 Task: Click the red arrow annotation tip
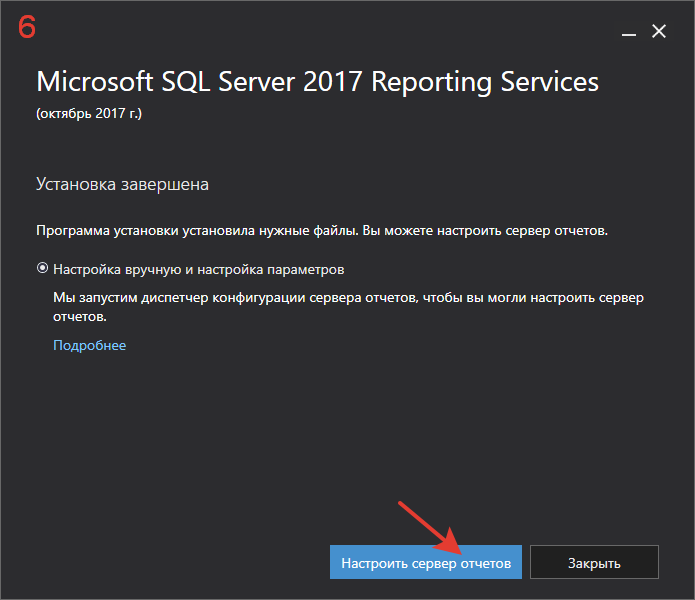[x=460, y=552]
